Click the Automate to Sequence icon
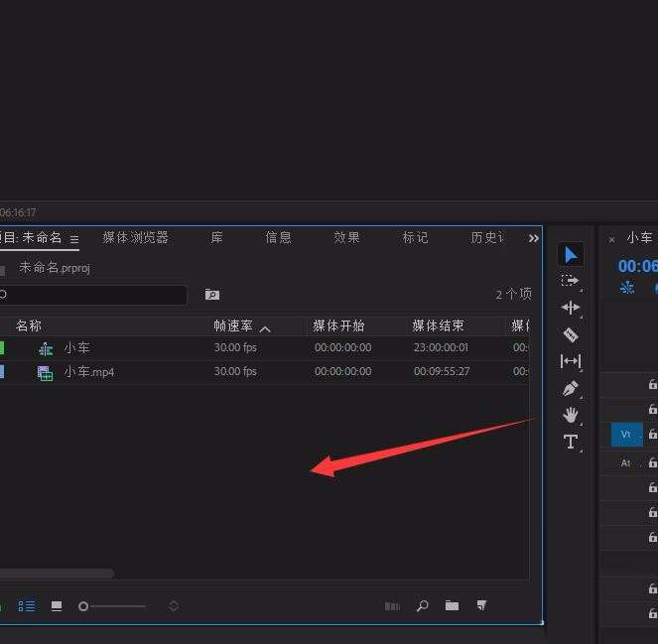The width and height of the screenshot is (658, 644). tap(392, 606)
